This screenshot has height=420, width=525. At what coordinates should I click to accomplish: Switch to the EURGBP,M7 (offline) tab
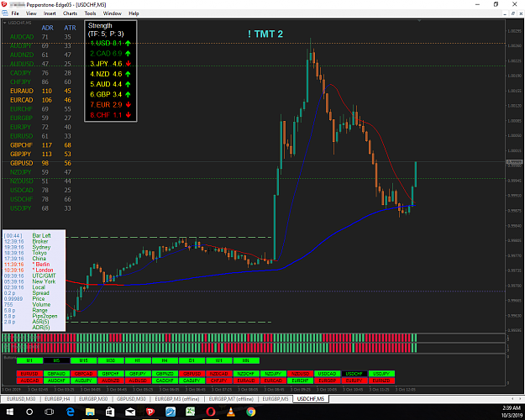point(231,399)
